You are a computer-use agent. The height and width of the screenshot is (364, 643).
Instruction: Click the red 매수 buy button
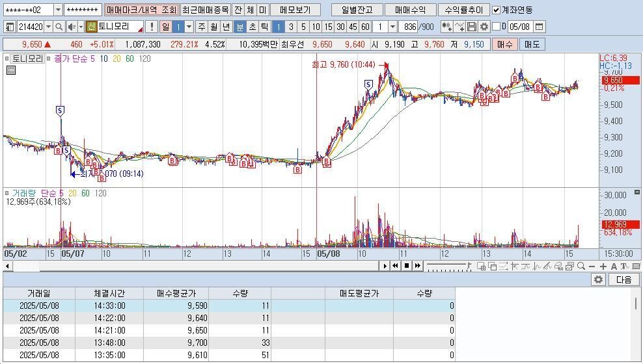505,44
